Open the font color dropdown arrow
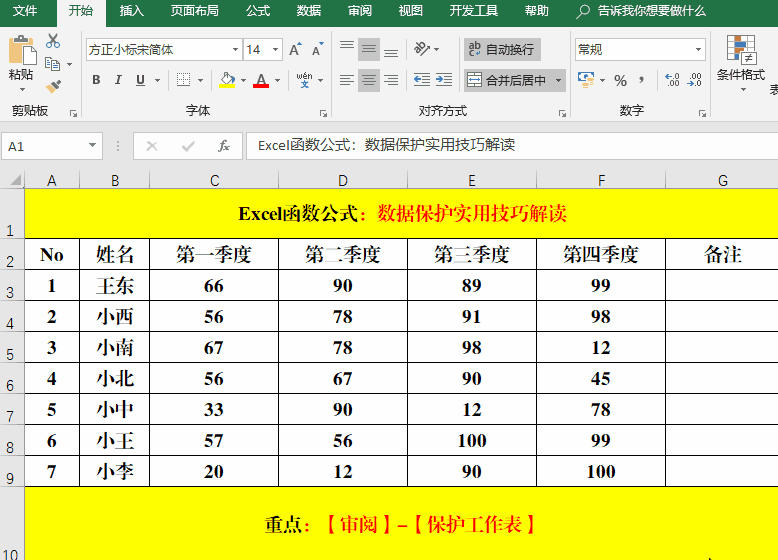 point(277,80)
